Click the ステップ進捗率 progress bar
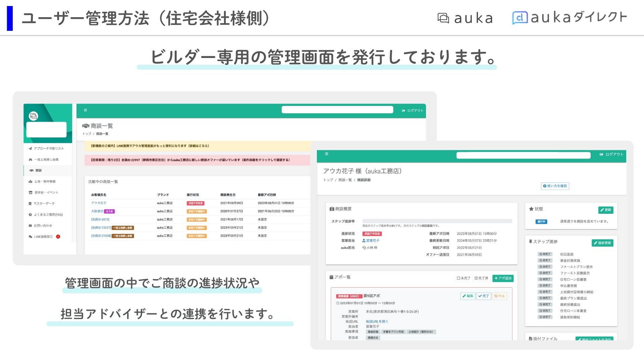Image resolution: width=644 pixels, height=362 pixels. coord(437,221)
